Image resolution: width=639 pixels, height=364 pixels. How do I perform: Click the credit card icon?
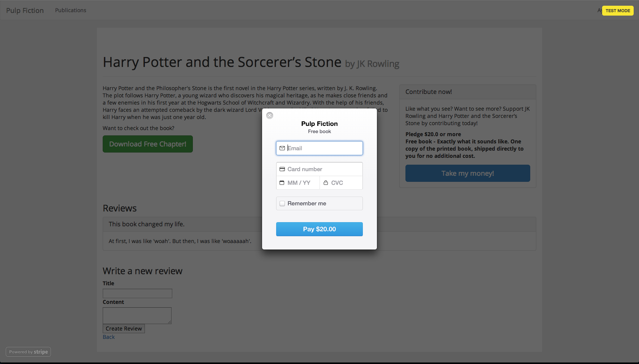click(282, 169)
